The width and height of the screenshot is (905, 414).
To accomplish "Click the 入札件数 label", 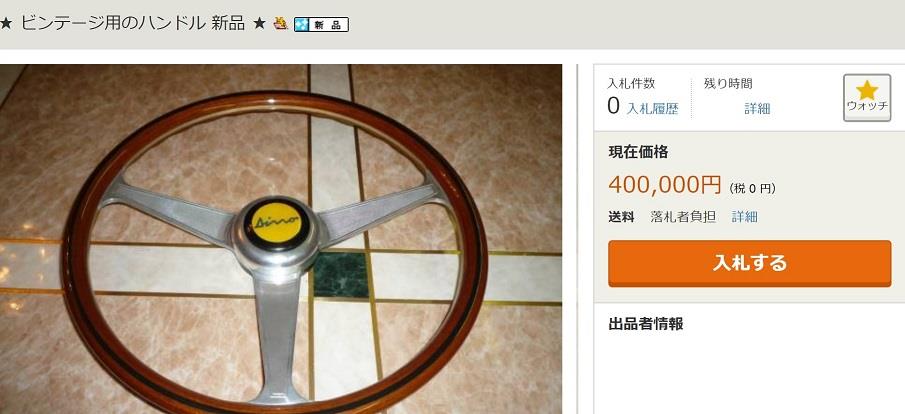I will (x=631, y=83).
